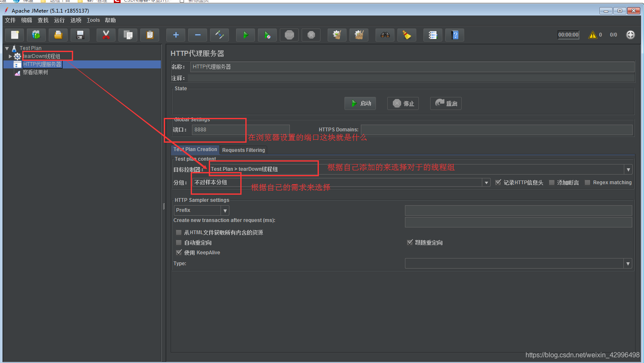The image size is (644, 363).
Task: Click the Shutdown test toolbar icon
Action: 311,35
